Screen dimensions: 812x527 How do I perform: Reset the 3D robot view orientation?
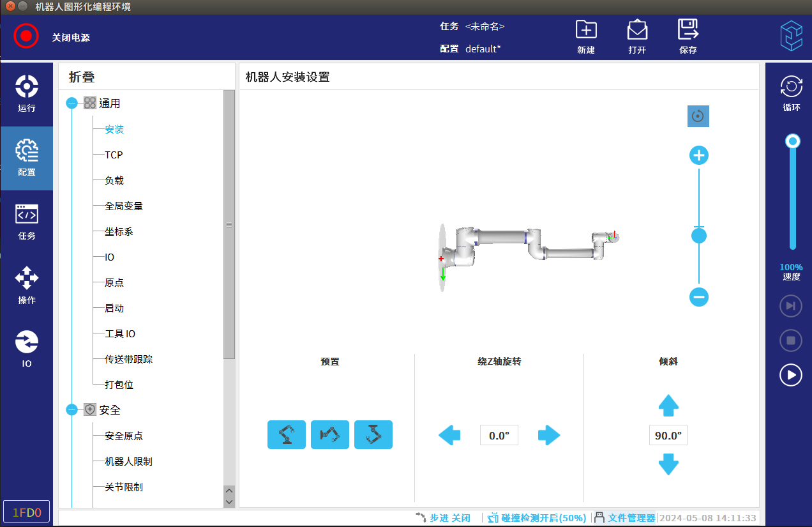pyautogui.click(x=698, y=116)
